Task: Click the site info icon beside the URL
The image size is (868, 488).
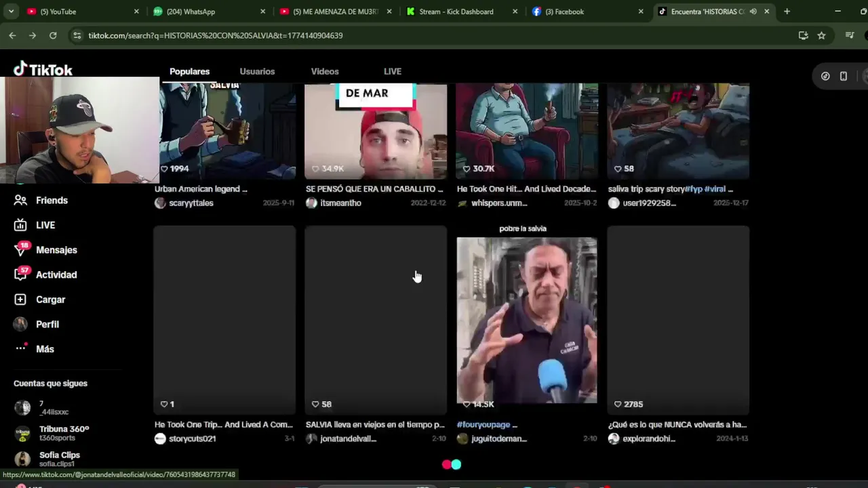Action: 77,35
